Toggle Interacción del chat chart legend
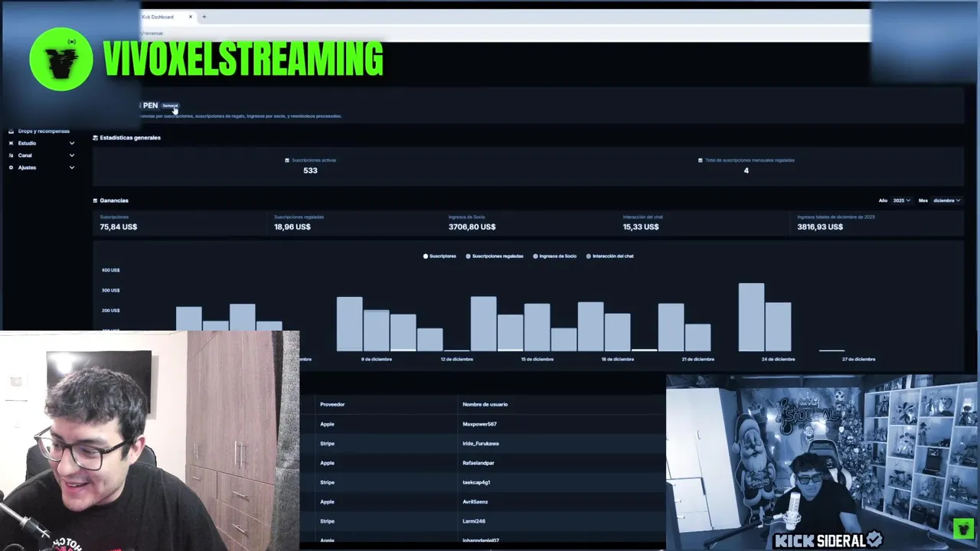Image resolution: width=980 pixels, height=551 pixels. [x=609, y=256]
